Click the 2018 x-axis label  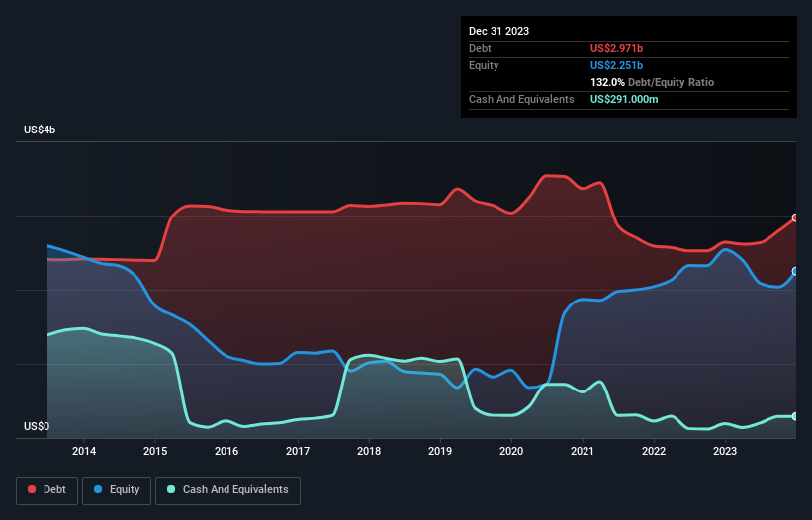[x=369, y=451]
